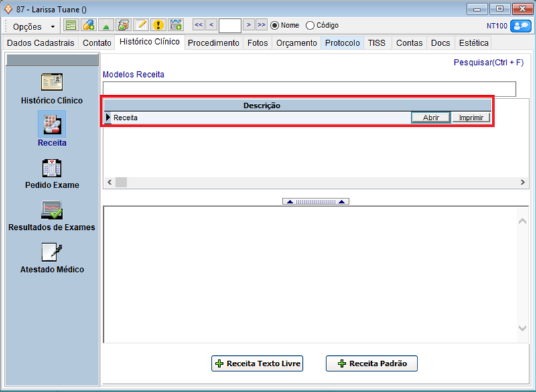
Task: Click the blue chat icon beside NT100
Action: [520, 25]
